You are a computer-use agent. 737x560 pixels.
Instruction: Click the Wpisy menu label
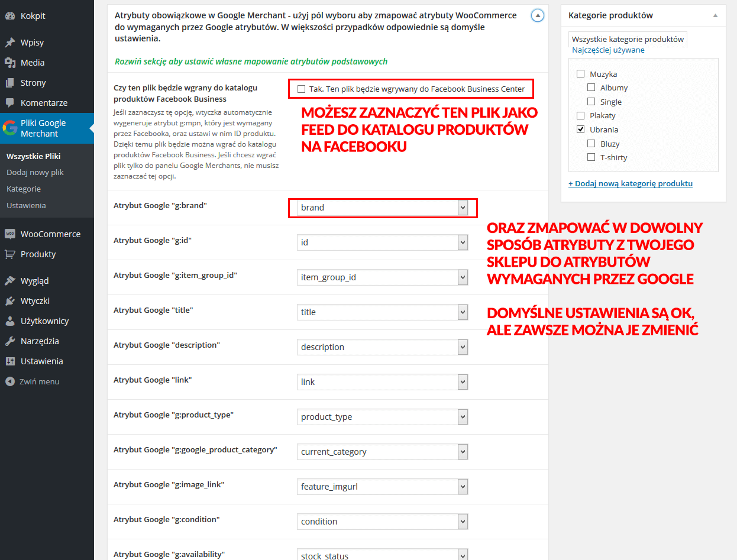tap(32, 43)
